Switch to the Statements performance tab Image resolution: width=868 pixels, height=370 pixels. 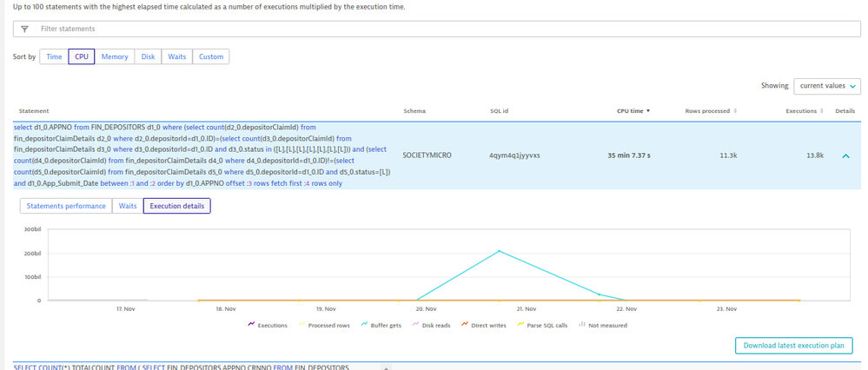point(66,206)
